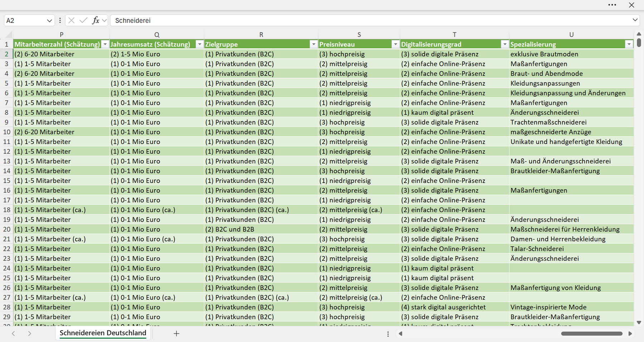Select column P header
This screenshot has width=644, height=342.
tap(62, 35)
